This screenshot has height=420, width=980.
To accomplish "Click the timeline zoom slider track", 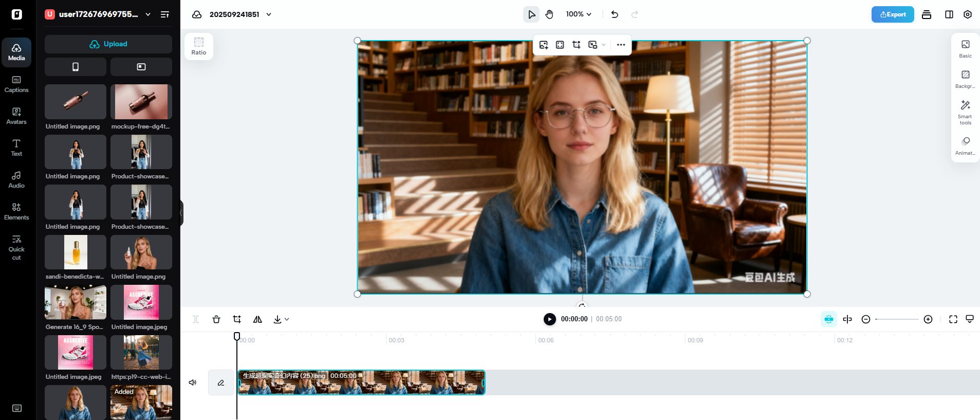I will [897, 319].
